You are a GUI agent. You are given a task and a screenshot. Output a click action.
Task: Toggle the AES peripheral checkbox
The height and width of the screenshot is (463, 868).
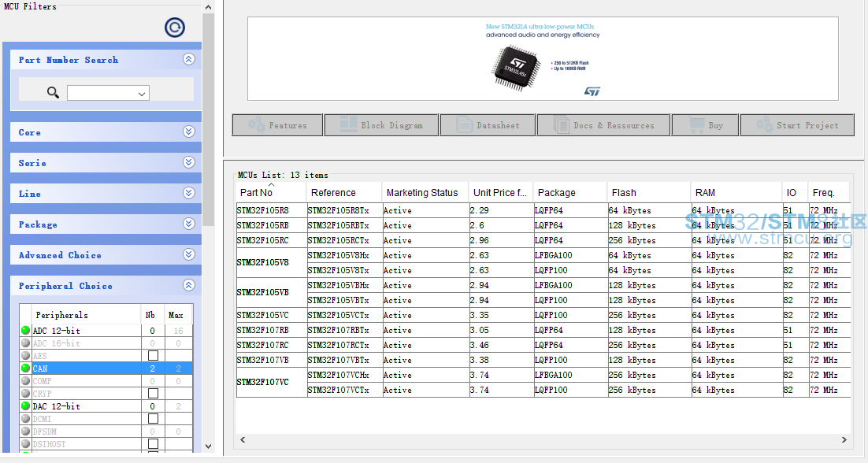pos(154,356)
